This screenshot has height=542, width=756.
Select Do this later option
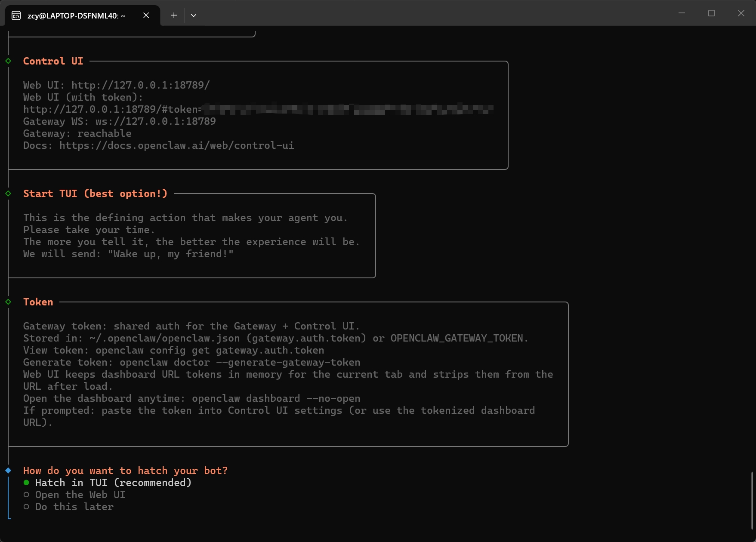pyautogui.click(x=68, y=507)
